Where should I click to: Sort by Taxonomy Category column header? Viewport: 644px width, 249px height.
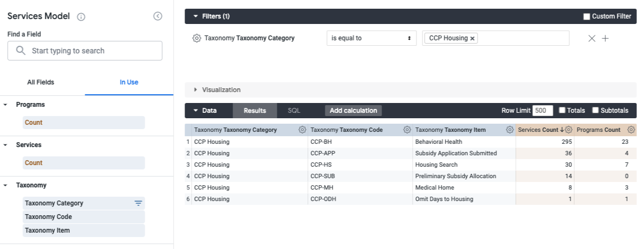click(235, 130)
